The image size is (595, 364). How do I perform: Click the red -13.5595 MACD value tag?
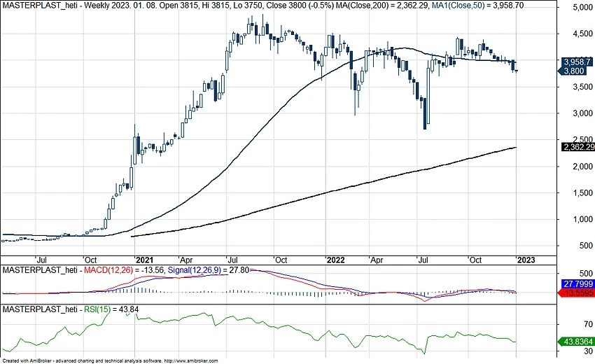click(577, 293)
